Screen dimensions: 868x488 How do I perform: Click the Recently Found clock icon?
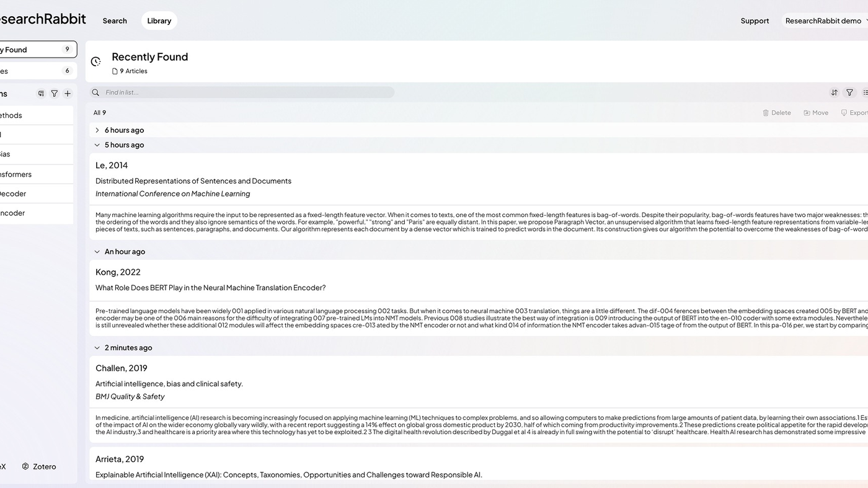[95, 61]
